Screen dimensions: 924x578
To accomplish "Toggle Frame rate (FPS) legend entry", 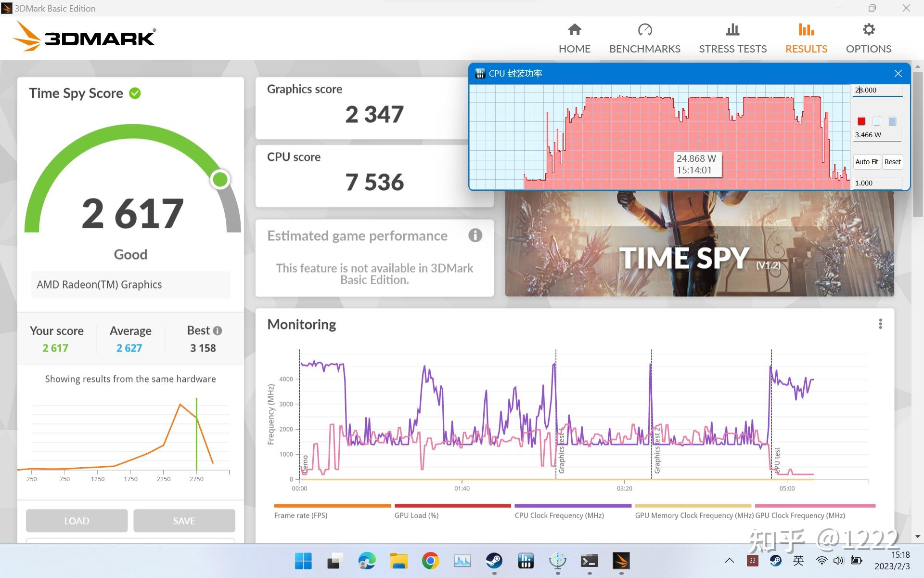I will (x=332, y=512).
